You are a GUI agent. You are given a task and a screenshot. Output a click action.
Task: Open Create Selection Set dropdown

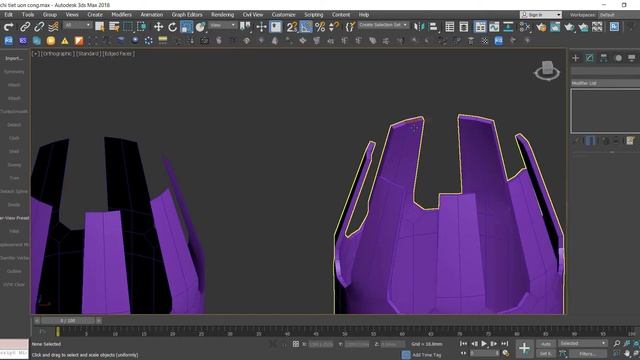[383, 25]
